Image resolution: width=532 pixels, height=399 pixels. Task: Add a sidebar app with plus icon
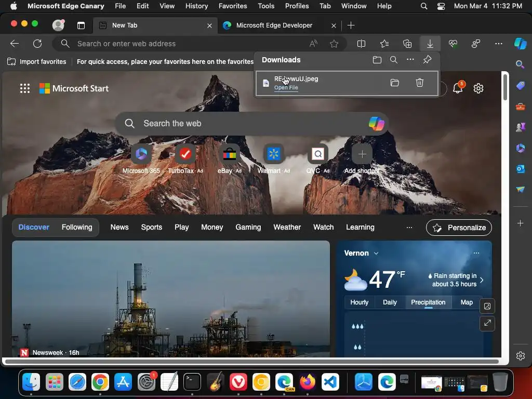click(x=520, y=223)
